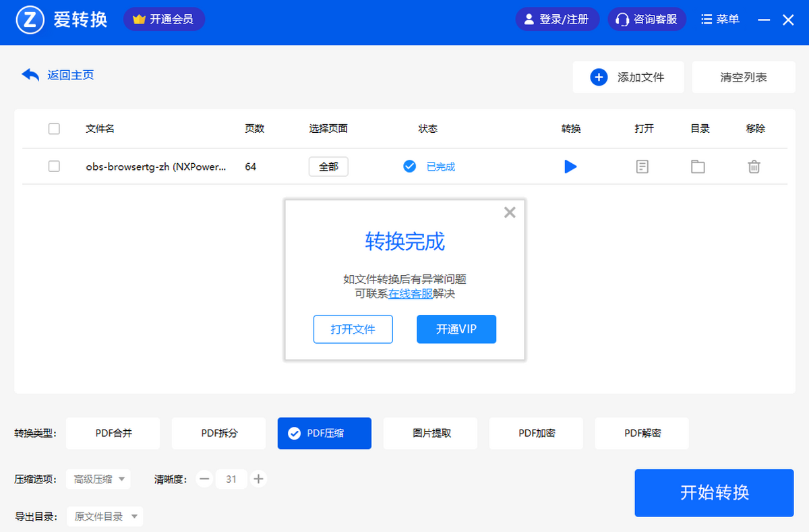
Task: Open converted file via document icon
Action: [x=642, y=167]
